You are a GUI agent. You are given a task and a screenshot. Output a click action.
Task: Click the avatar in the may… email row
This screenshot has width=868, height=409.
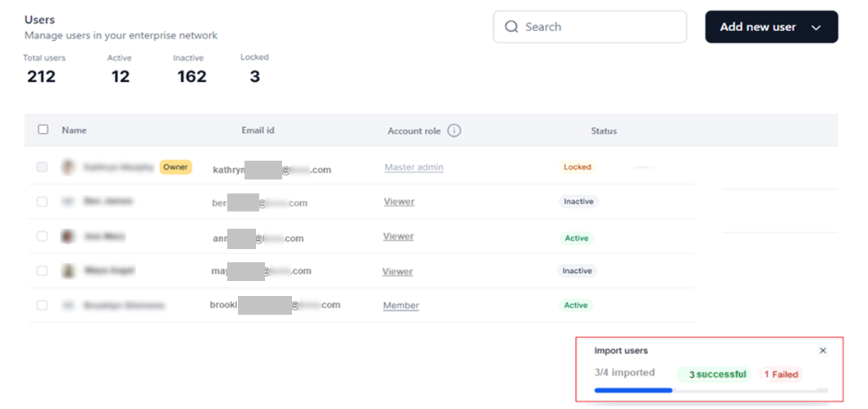68,270
